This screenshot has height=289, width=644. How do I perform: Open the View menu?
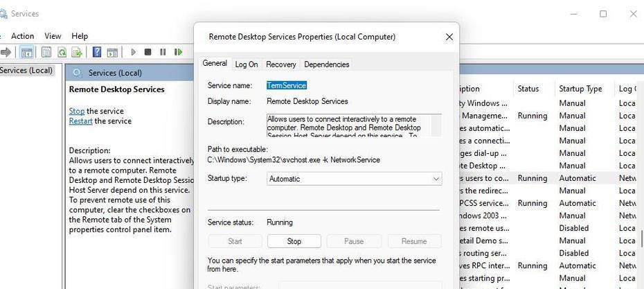(53, 36)
